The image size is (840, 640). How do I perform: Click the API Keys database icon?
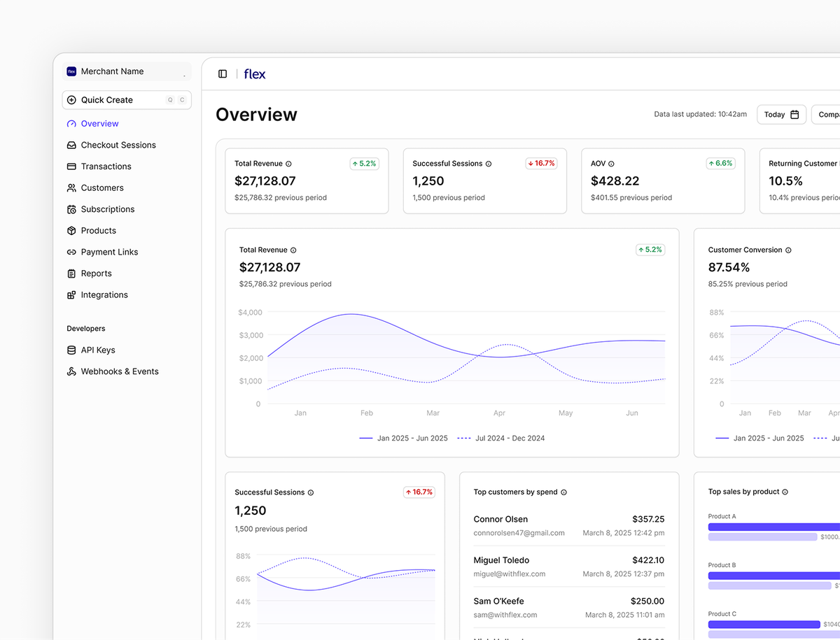tap(71, 350)
